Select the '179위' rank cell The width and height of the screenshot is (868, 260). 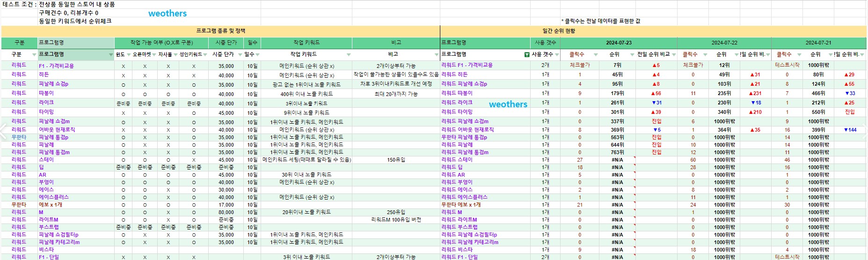click(617, 93)
